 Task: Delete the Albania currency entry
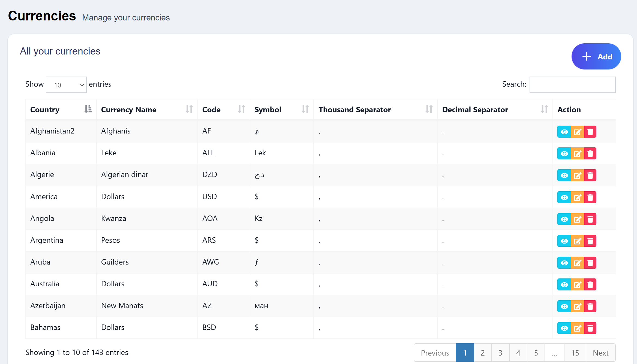coord(590,154)
